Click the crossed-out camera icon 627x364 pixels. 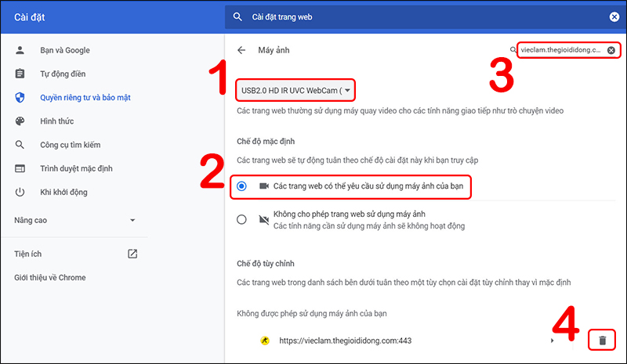pos(263,219)
